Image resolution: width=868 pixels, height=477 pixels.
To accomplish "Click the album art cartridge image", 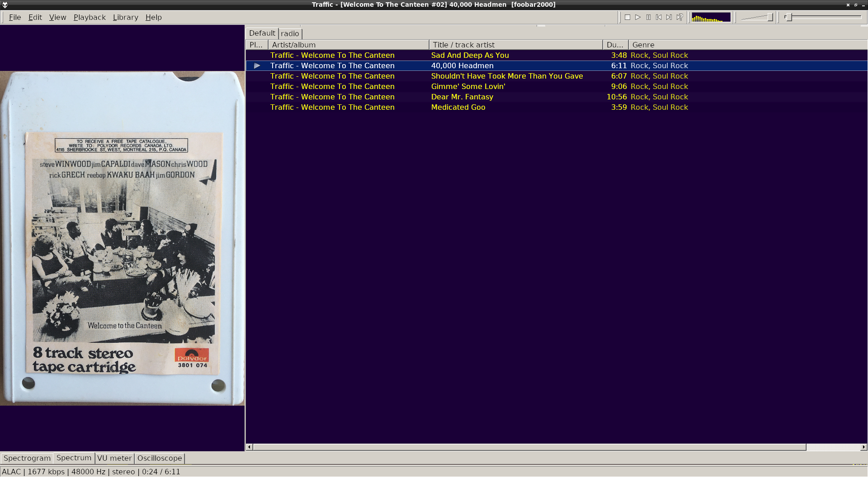I will 122,238.
